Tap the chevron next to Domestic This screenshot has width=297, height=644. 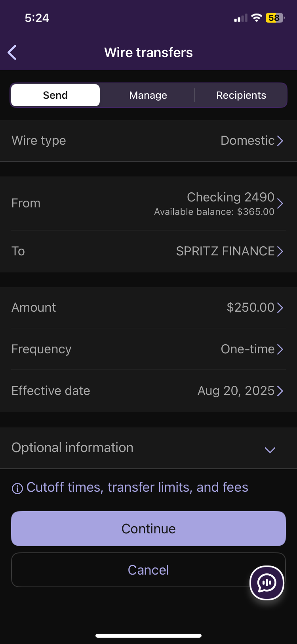click(x=280, y=141)
